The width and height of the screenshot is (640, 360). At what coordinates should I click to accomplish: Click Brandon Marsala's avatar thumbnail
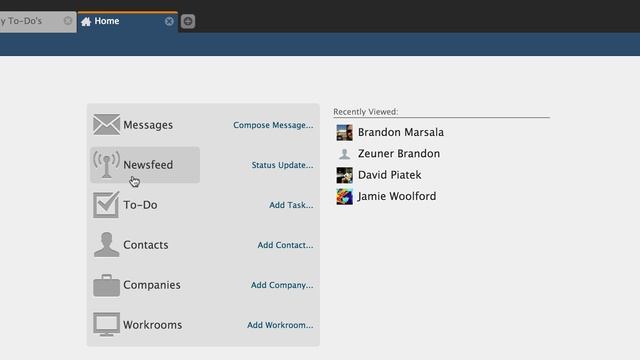(x=344, y=133)
